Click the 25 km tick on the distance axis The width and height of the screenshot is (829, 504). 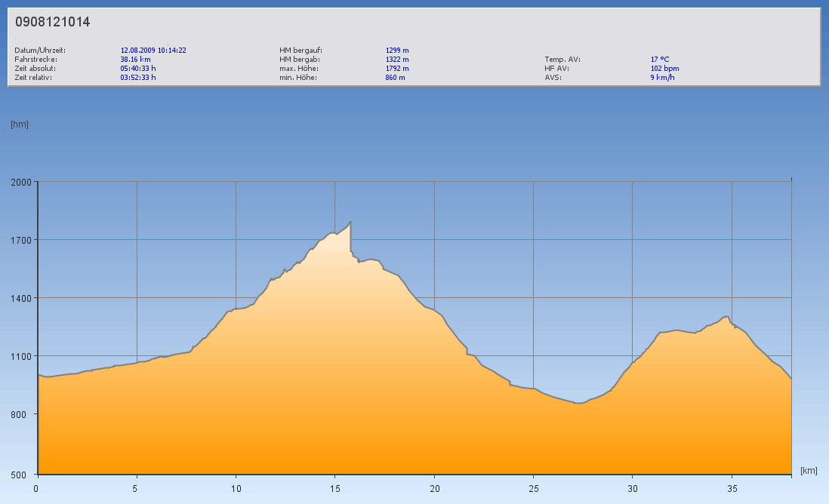[533, 488]
